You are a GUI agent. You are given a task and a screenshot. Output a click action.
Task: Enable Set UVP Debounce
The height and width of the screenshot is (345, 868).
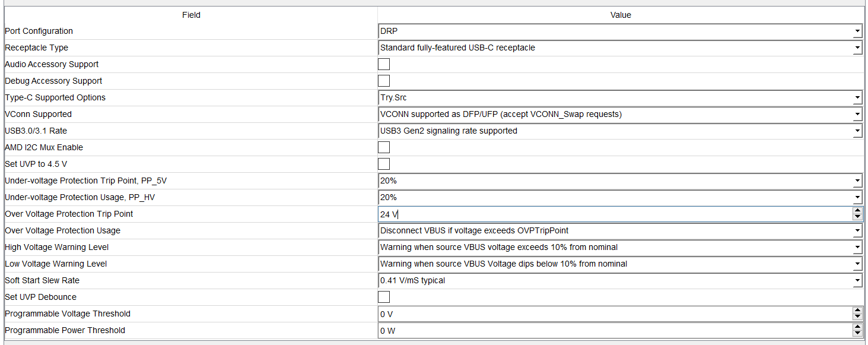(383, 297)
